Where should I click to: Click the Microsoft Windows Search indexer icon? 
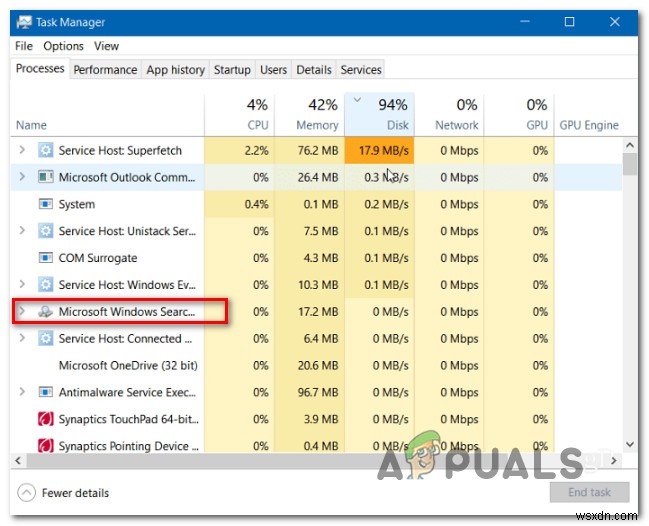click(45, 312)
